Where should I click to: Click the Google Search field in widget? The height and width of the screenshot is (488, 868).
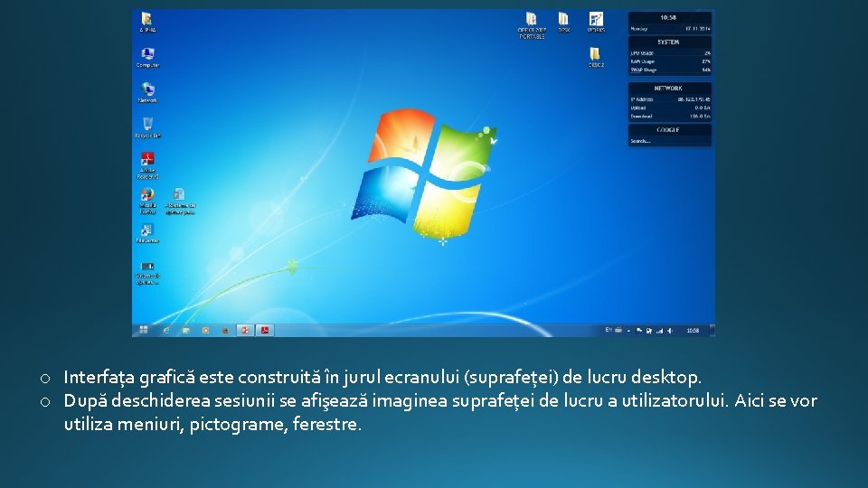pyautogui.click(x=669, y=141)
